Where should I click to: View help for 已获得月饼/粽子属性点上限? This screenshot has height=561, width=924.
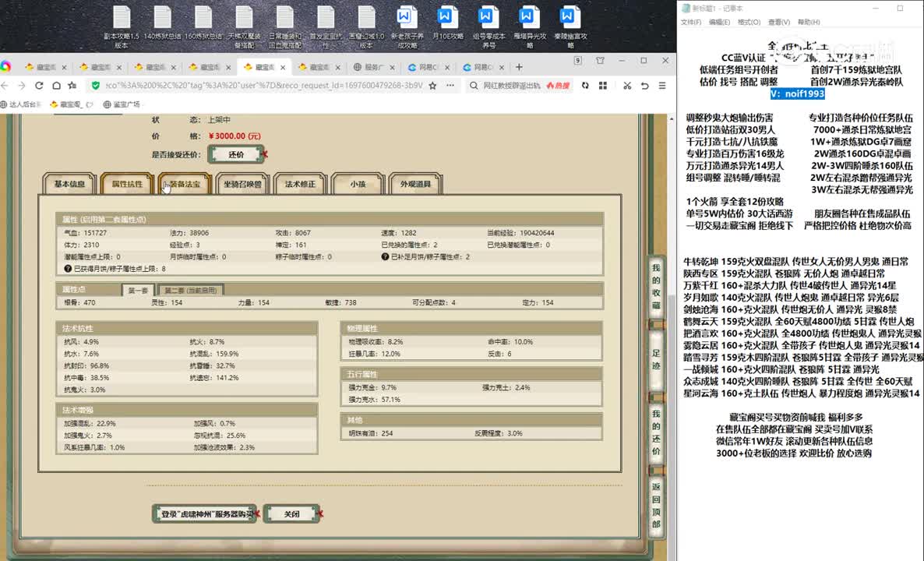click(x=68, y=269)
